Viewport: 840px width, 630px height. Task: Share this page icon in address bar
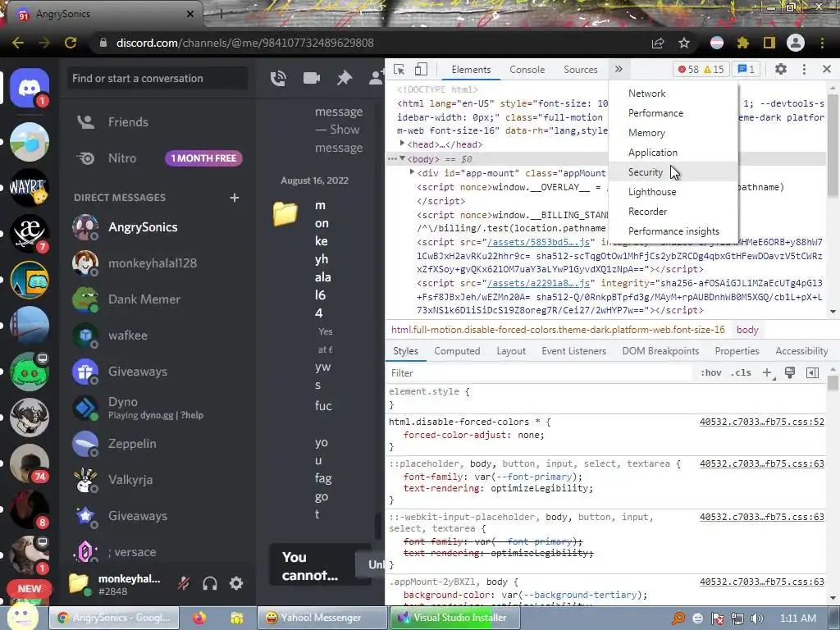click(x=658, y=43)
